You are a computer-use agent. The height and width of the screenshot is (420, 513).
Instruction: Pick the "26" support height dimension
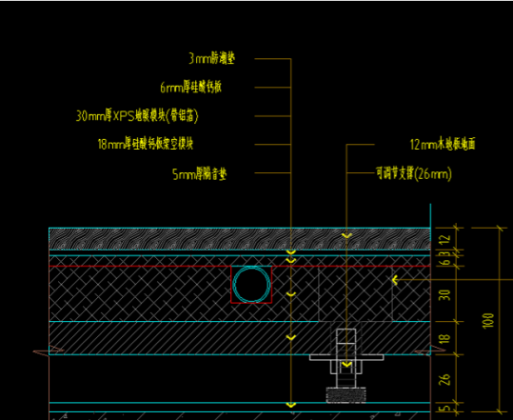[444, 380]
